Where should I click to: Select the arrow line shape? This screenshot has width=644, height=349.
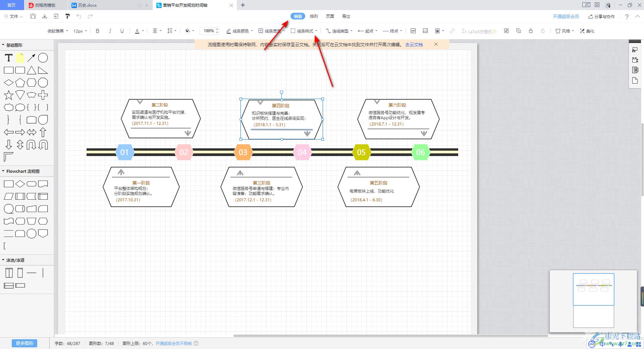coord(31,58)
